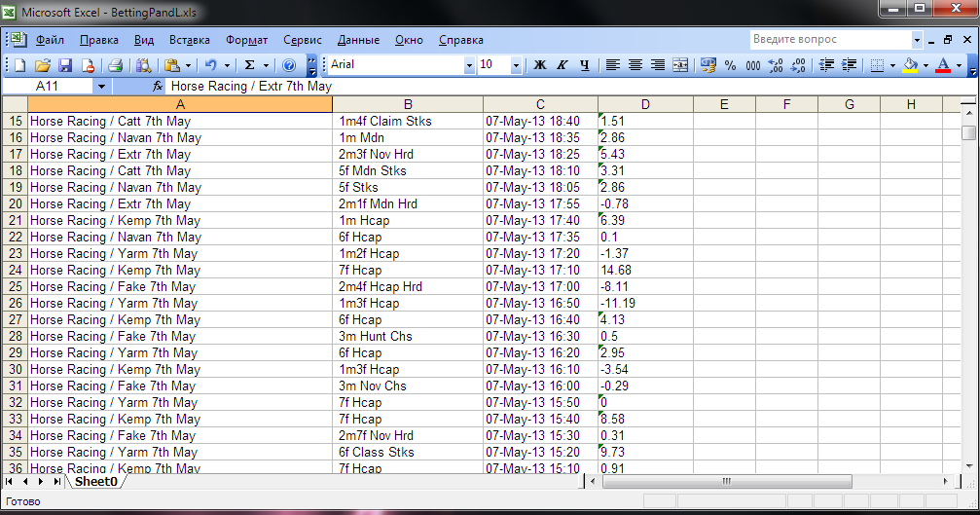Toggle Underline (Ч) formatting

pos(584,65)
